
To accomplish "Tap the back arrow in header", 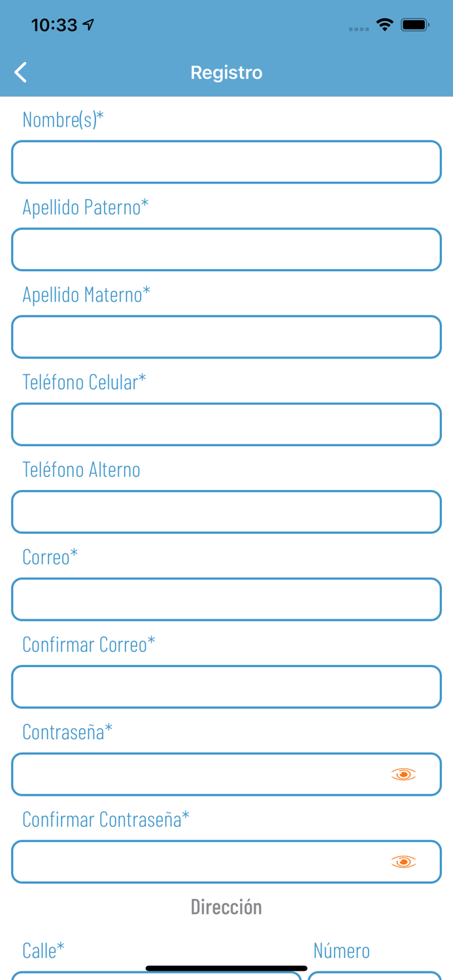I will click(21, 72).
